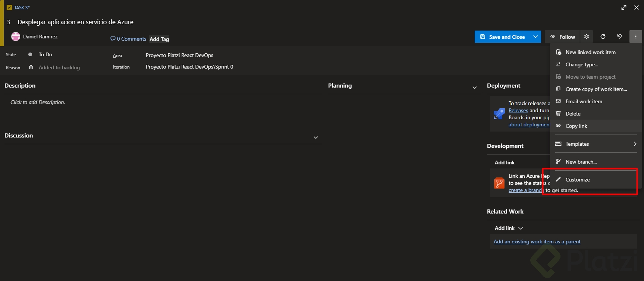
Task: Select Customize from the context menu
Action: pyautogui.click(x=578, y=180)
